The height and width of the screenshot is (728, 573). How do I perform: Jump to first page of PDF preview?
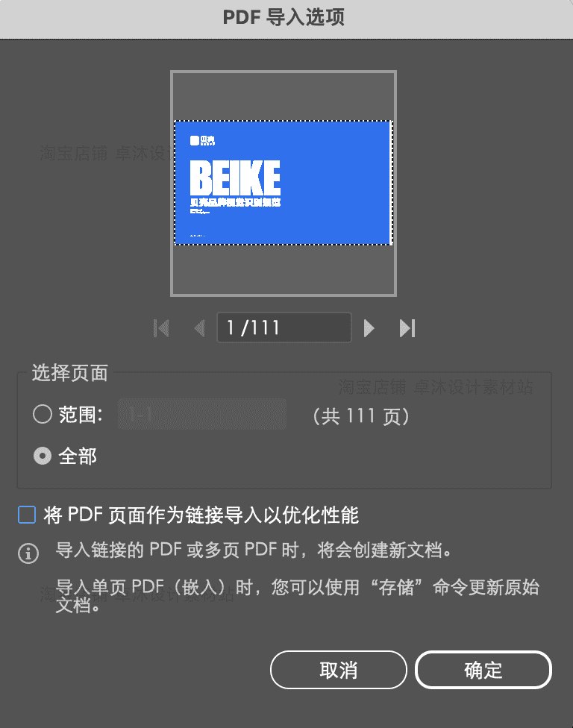coord(161,328)
